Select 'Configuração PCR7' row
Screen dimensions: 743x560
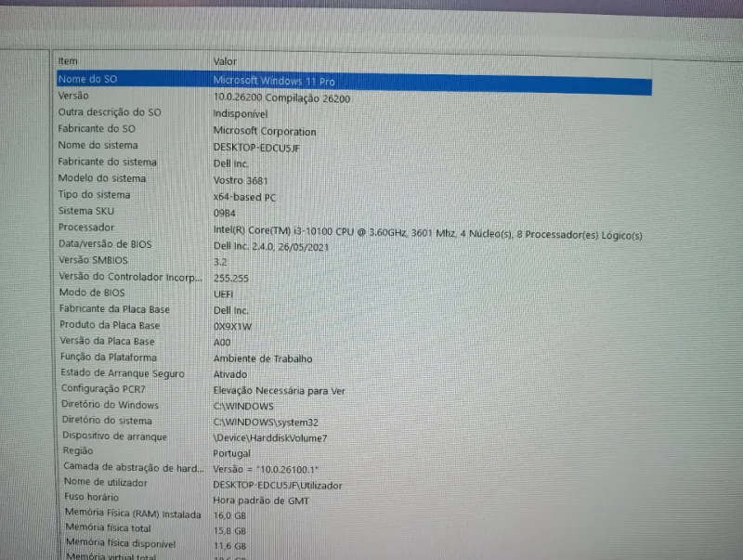tap(103, 389)
